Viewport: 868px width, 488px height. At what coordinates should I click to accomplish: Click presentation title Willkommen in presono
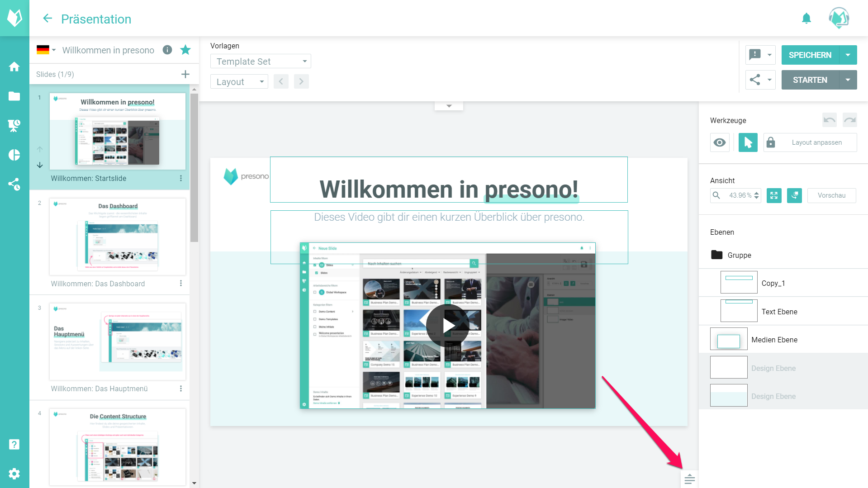pyautogui.click(x=108, y=50)
